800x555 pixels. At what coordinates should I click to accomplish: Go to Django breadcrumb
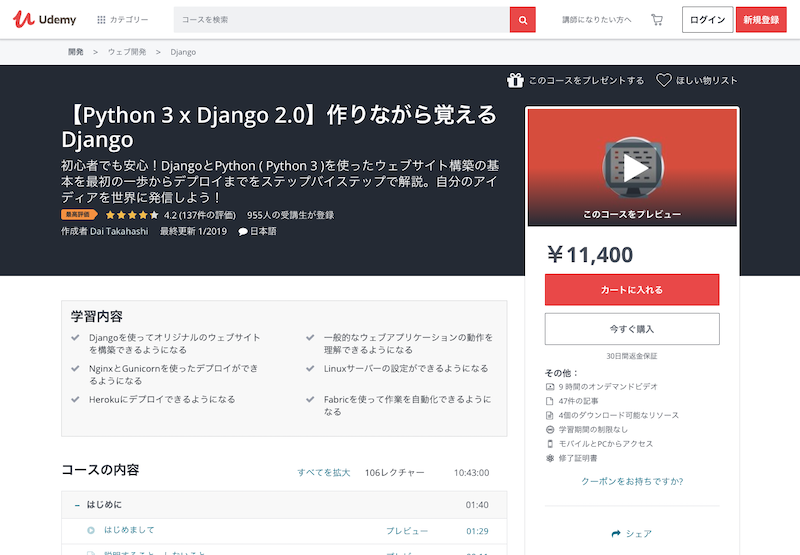click(183, 52)
